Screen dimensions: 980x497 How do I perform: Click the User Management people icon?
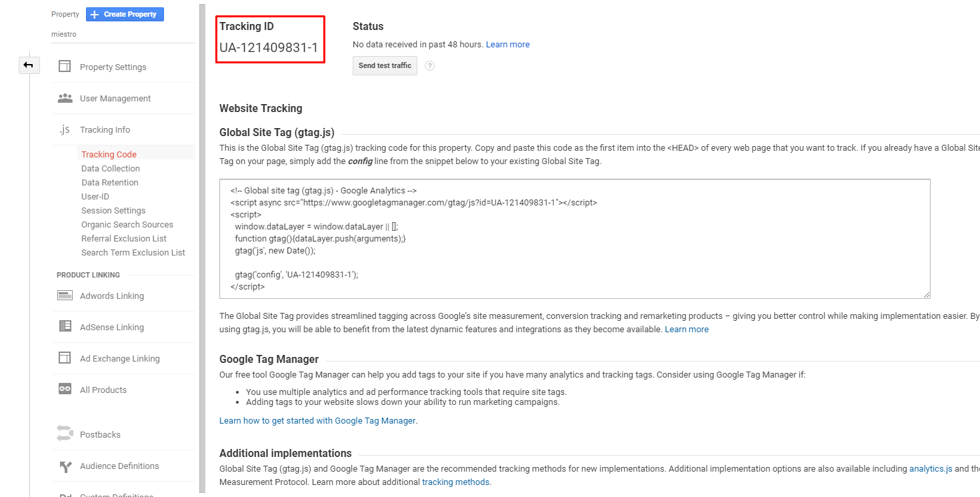coord(65,98)
